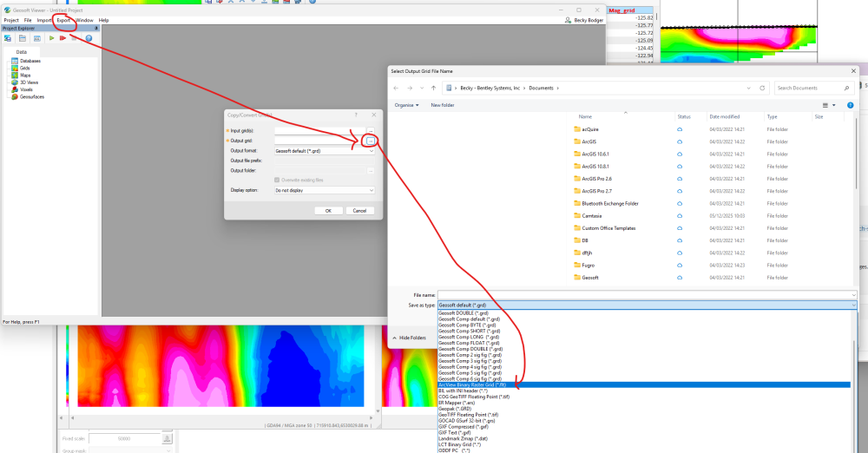Open the Export menu
This screenshot has height=453, width=868.
[63, 21]
